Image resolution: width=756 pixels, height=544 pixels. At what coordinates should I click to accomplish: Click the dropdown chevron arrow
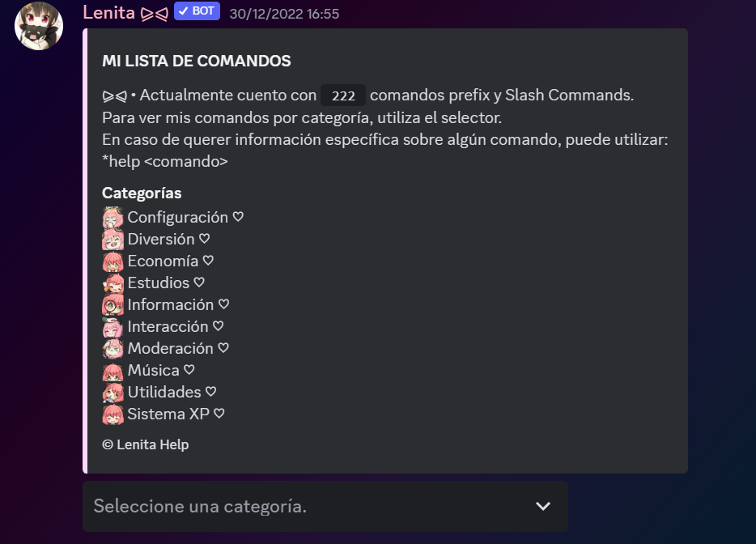(542, 505)
